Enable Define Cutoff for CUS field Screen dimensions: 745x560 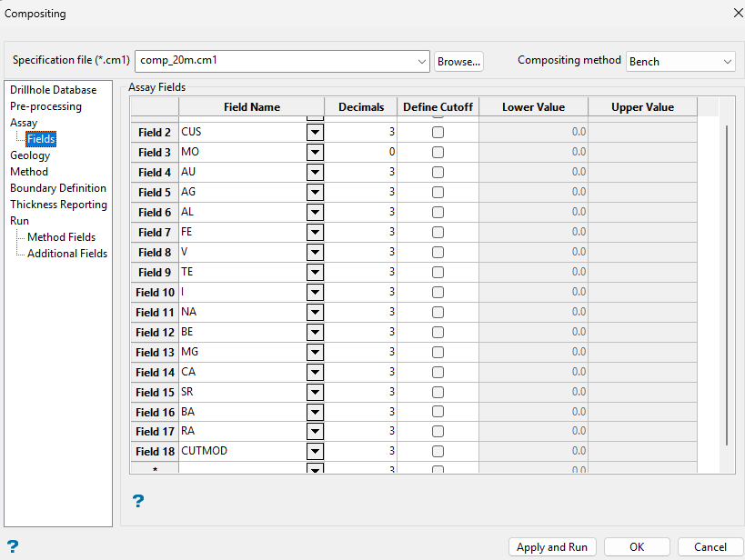[438, 132]
